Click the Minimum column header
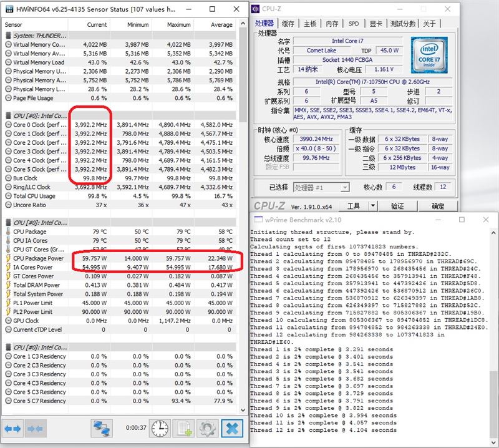Screen dimensions: 499x448 click(131, 24)
